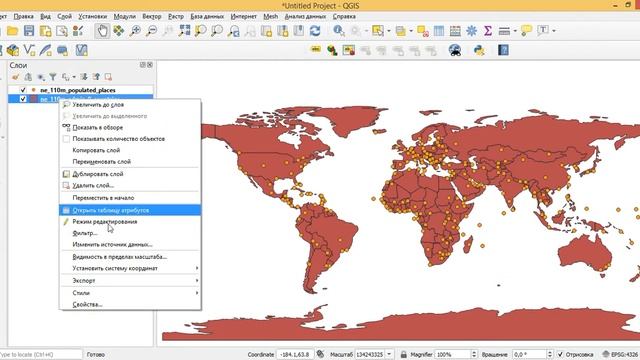Open select-by-value dropdown arrow
640x360 pixels.
(411, 31)
